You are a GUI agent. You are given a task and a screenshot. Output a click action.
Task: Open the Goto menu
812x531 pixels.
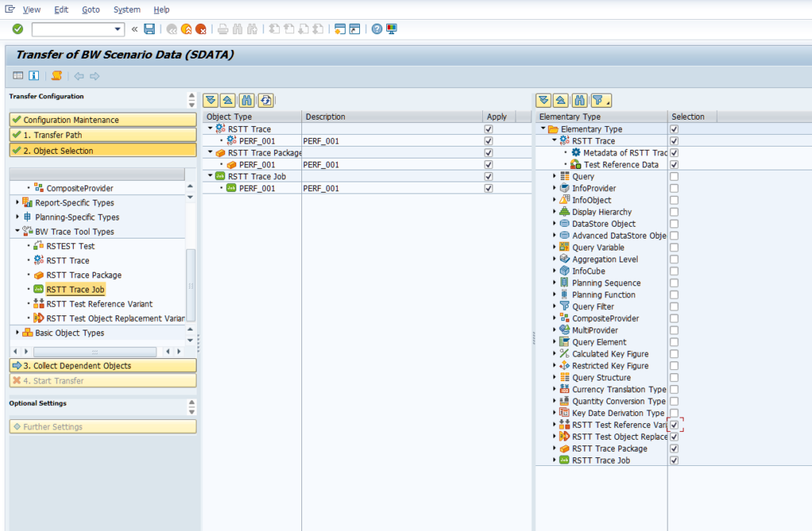90,10
